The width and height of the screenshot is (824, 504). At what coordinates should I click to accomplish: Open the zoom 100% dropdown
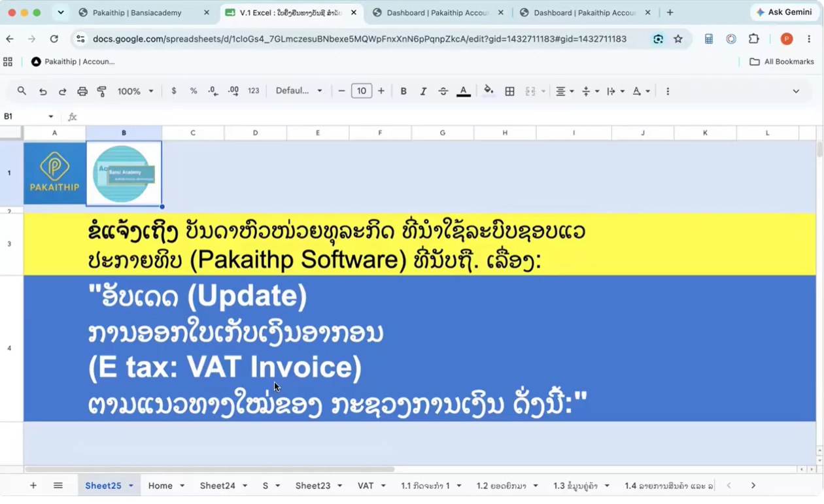tap(135, 92)
